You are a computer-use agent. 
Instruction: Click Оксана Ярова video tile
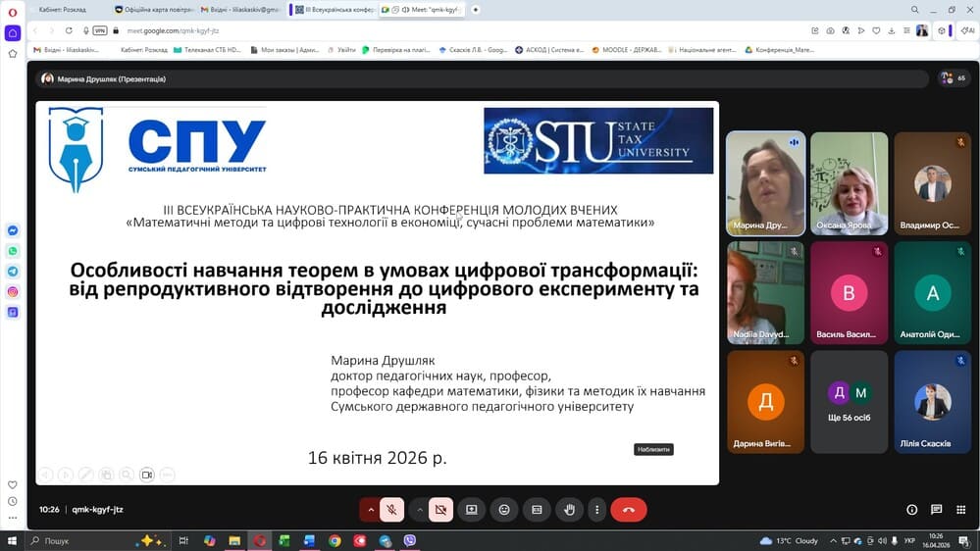(849, 183)
